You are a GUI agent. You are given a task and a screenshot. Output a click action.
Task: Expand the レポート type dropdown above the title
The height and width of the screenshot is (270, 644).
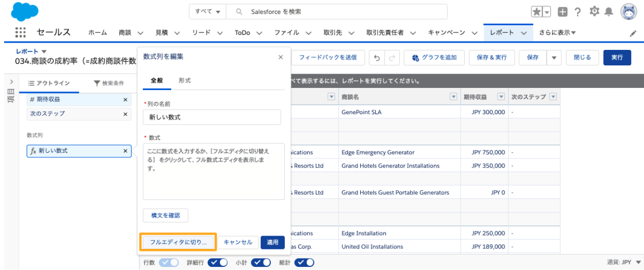coord(44,51)
